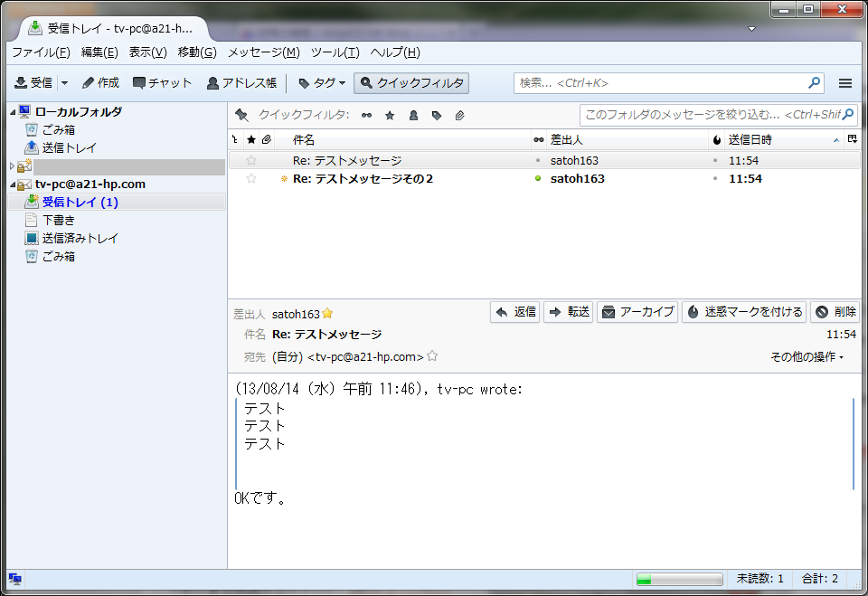
Task: Open the チャット chat tab
Action: tap(162, 83)
